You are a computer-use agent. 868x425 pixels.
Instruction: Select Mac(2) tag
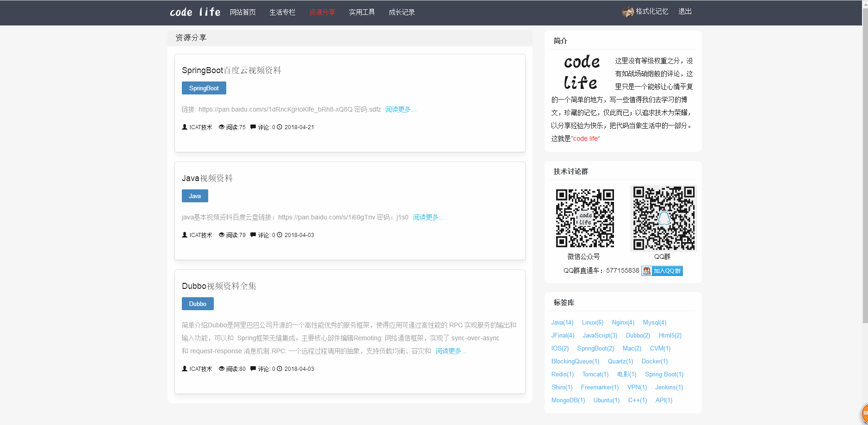tap(632, 348)
